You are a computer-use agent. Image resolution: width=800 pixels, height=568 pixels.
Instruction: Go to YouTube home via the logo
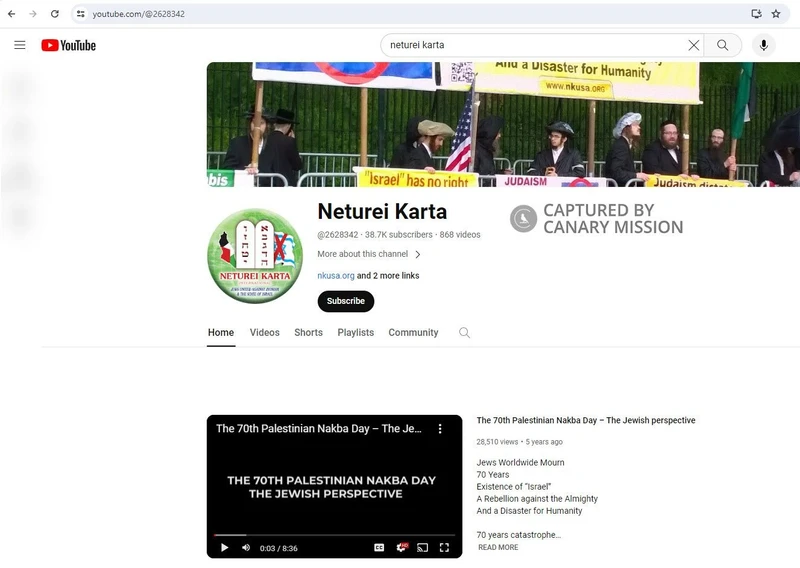68,45
